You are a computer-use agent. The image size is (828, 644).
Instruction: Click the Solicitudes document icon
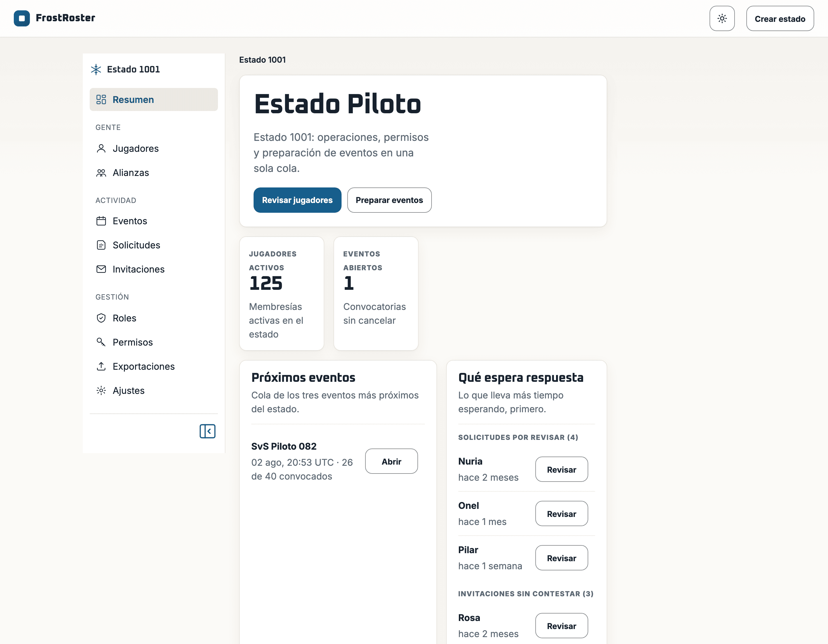101,245
